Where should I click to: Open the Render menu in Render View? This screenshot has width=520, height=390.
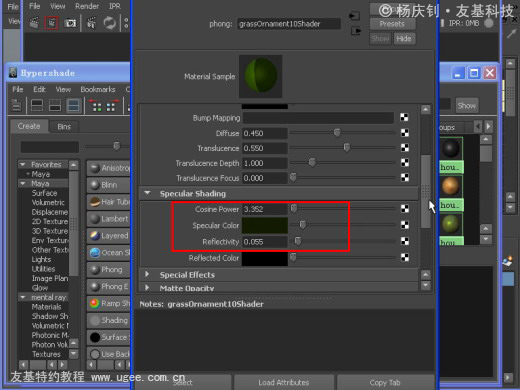[87, 6]
